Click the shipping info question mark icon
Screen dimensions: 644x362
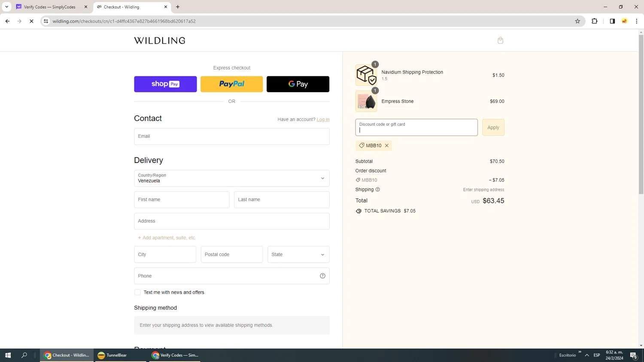(x=378, y=190)
